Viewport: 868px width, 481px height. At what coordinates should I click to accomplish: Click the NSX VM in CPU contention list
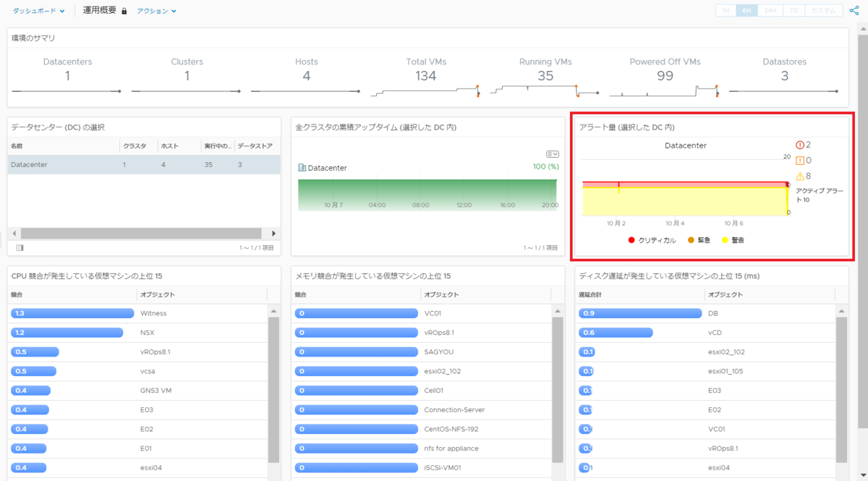point(148,333)
